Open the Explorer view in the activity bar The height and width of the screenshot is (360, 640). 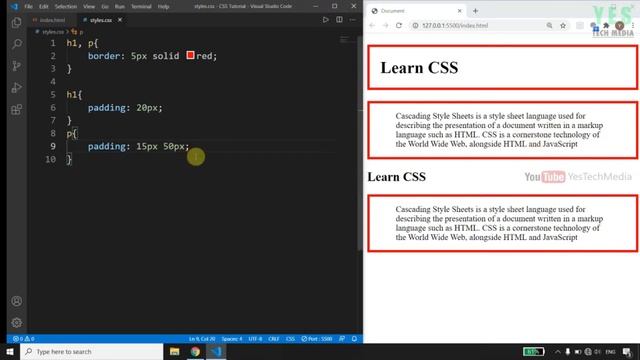pyautogui.click(x=17, y=22)
